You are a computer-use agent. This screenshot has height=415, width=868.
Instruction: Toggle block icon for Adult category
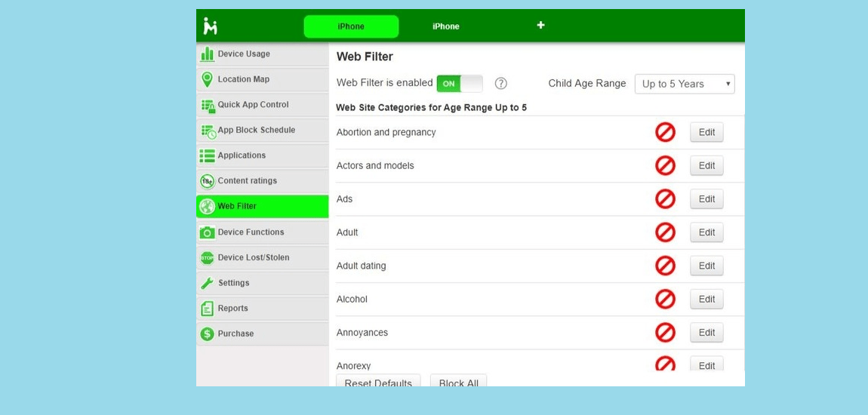(x=666, y=232)
